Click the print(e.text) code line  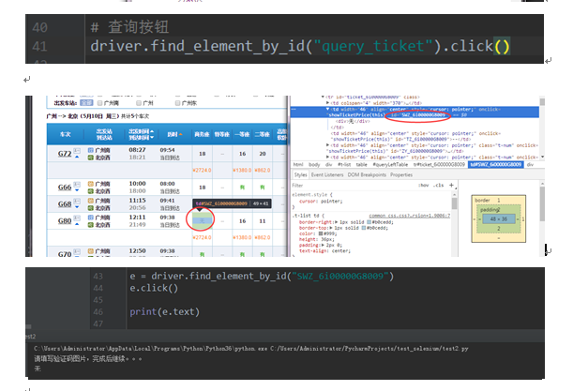165,311
